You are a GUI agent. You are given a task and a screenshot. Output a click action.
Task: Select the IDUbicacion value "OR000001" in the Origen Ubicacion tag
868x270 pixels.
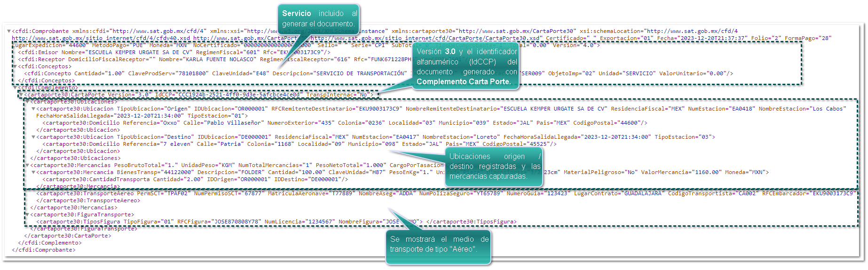tap(251, 109)
